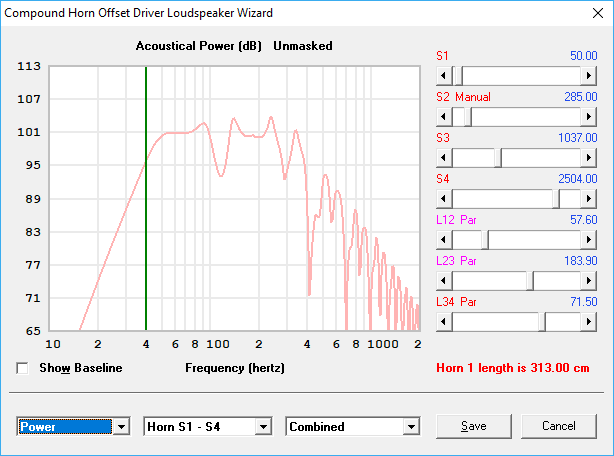Click the L23 slider right arrow

coord(588,281)
